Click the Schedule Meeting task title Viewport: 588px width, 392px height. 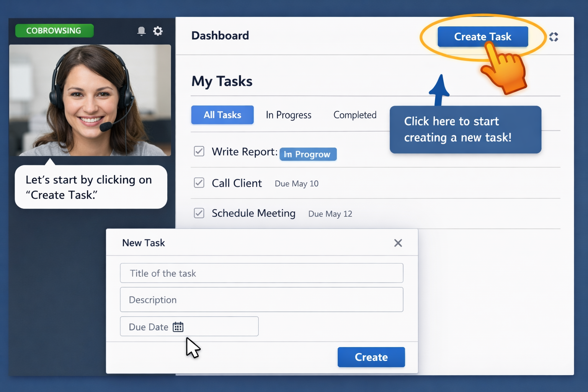(253, 213)
